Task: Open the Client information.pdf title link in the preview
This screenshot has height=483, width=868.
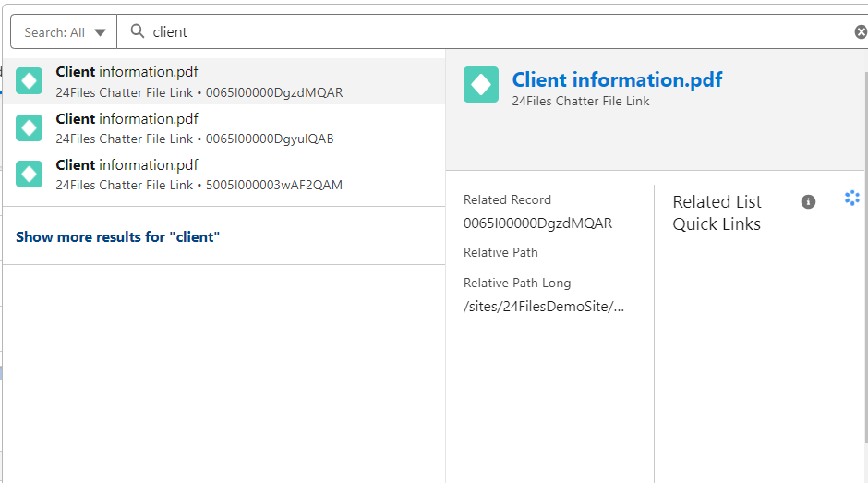Action: 617,79
